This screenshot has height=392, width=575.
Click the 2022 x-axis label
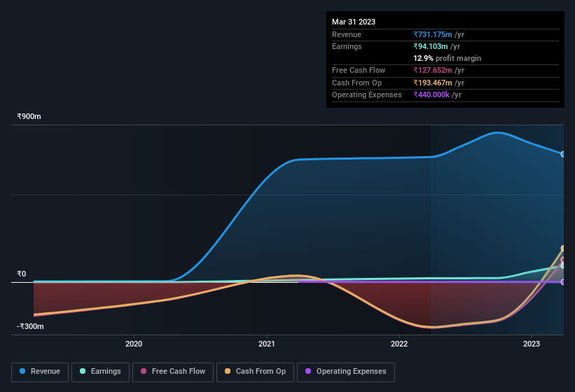click(399, 344)
